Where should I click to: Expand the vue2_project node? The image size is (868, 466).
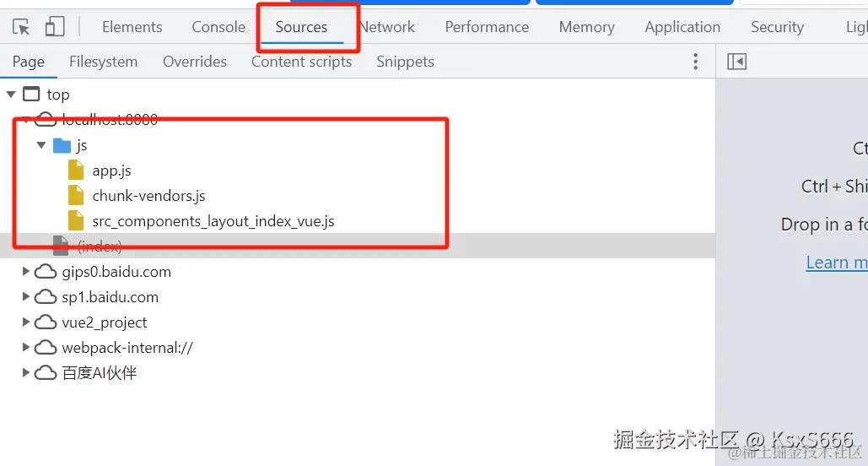(x=26, y=322)
